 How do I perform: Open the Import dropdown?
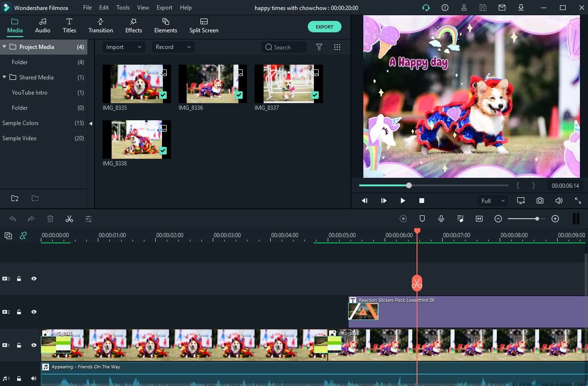pyautogui.click(x=124, y=47)
